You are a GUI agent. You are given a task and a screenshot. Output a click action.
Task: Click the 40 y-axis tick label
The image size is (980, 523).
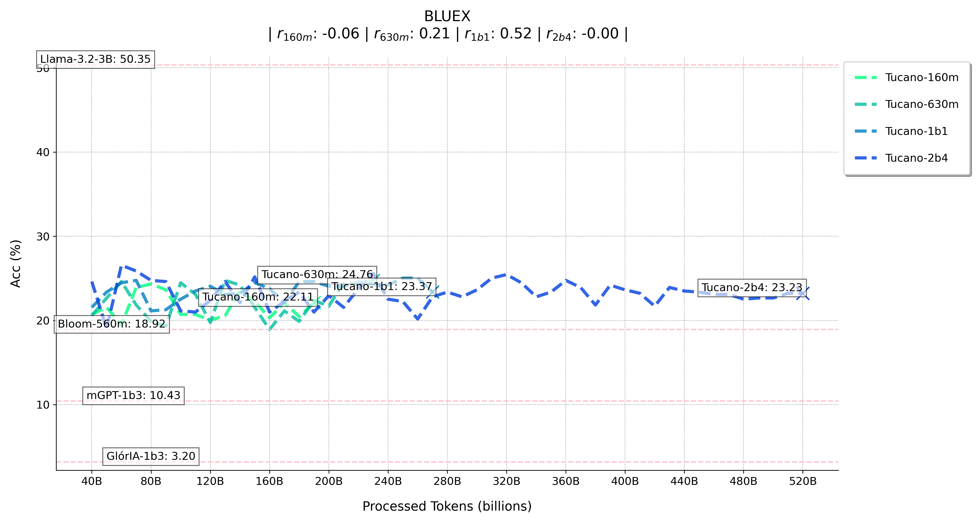pos(43,152)
